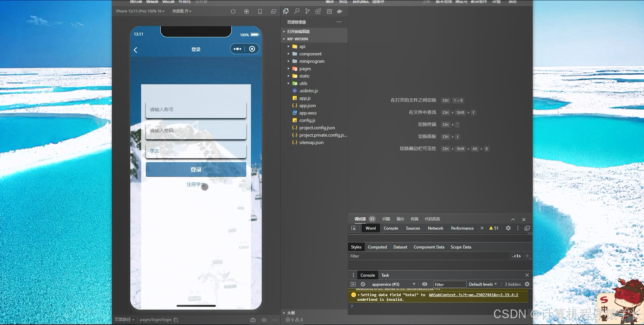The height and width of the screenshot is (325, 644).
Task: Click the mini program three-dot capsule button
Action: 237,49
